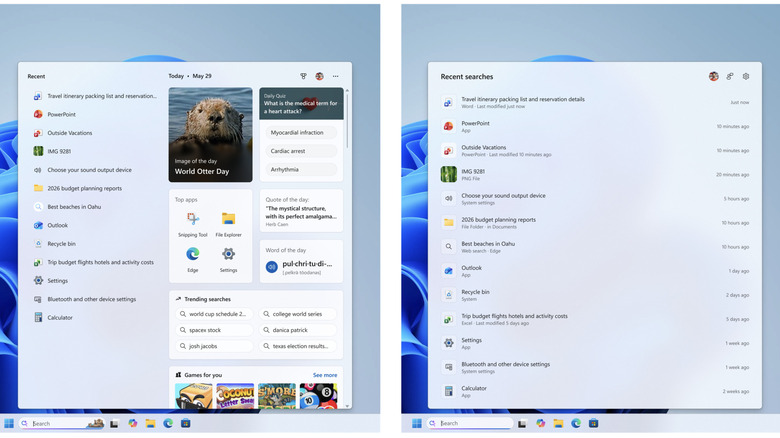Play pronunciation for the Word of the day

pyautogui.click(x=272, y=267)
